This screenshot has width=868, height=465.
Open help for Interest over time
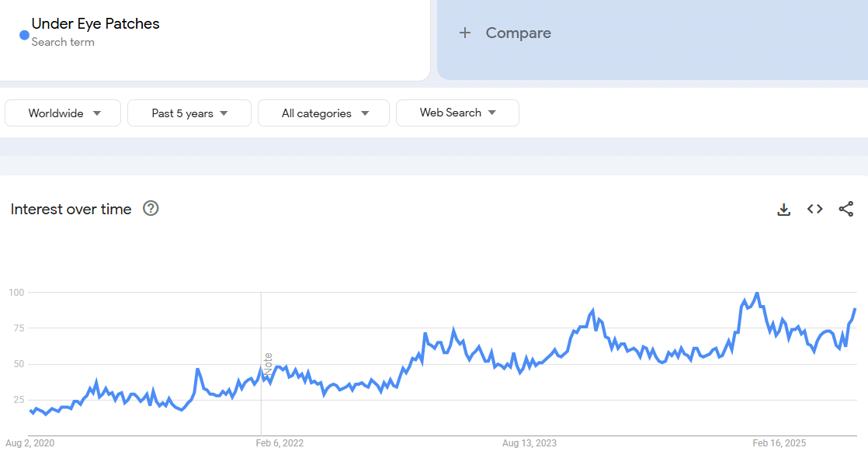151,208
